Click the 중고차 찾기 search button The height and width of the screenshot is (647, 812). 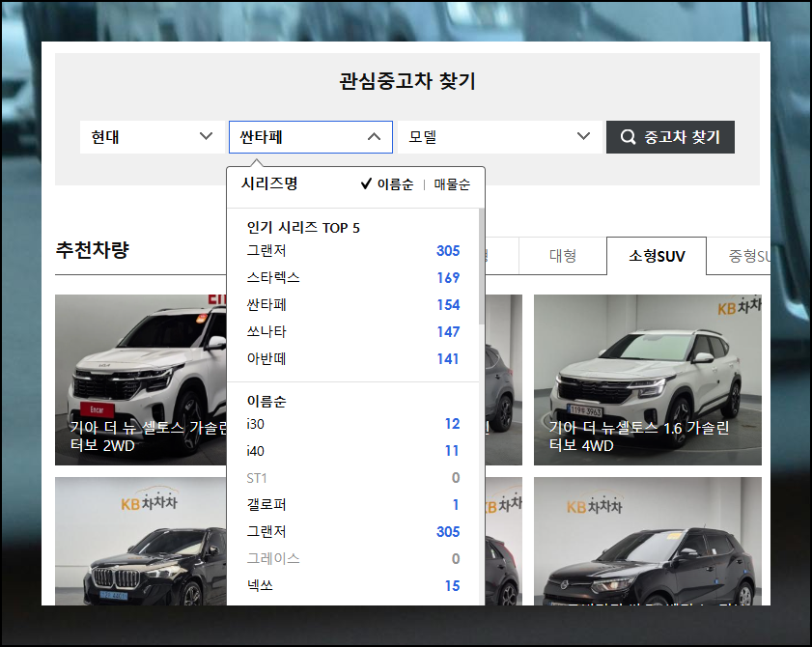[670, 137]
